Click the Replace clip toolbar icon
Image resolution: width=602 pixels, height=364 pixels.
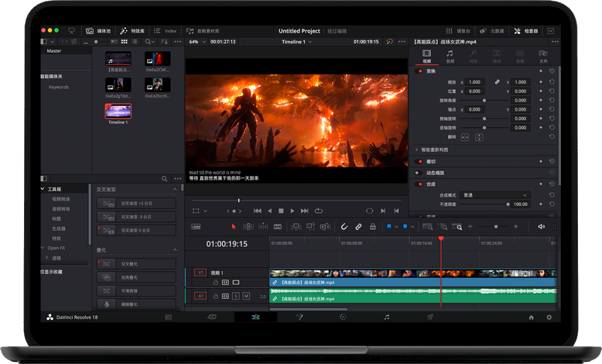(325, 226)
